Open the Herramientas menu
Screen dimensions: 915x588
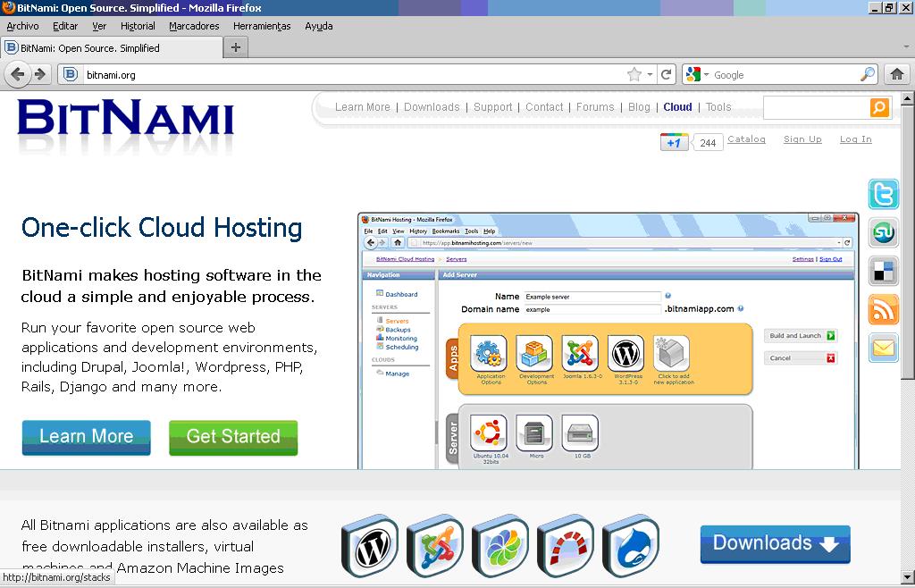coord(261,26)
